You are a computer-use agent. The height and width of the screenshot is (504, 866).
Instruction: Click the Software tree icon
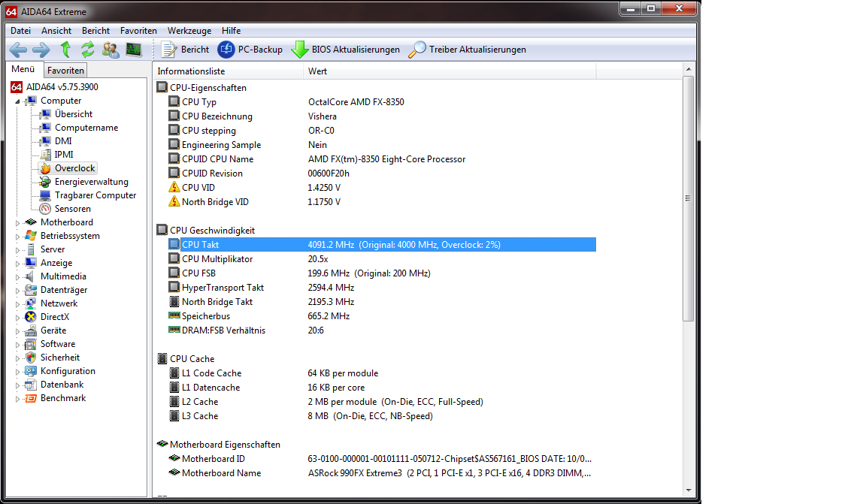pos(31,345)
